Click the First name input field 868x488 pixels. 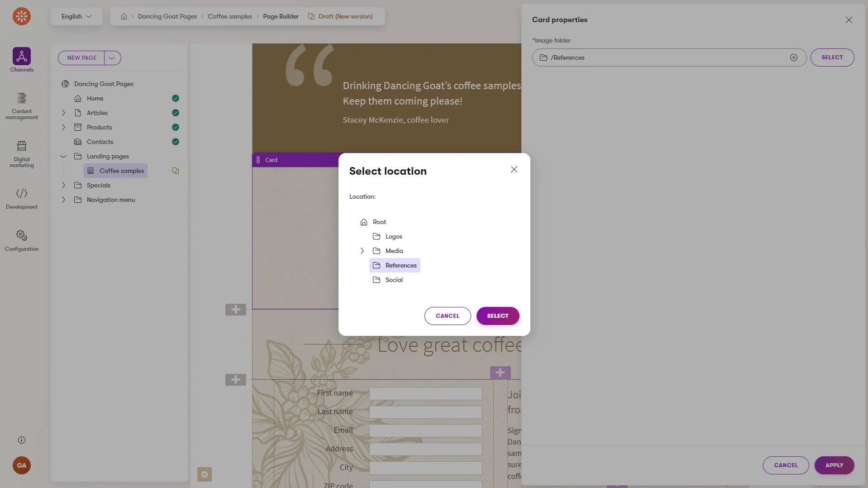(426, 393)
